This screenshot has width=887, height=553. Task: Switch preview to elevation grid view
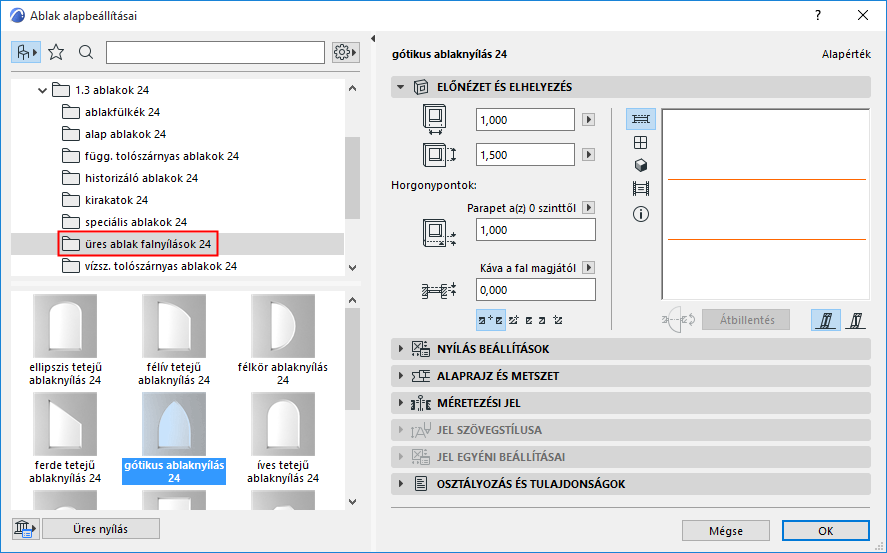click(641, 142)
